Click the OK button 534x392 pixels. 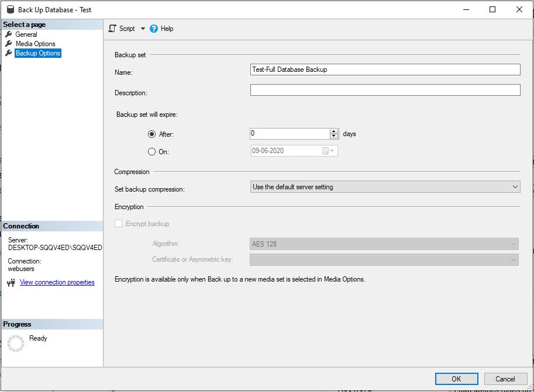[456, 379]
